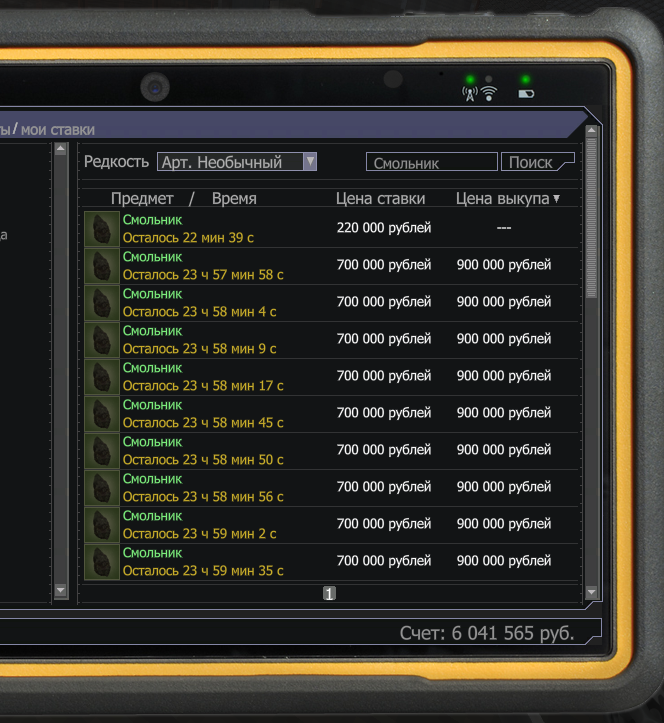This screenshot has height=723, width=664.
Task: Sort by the Предмет column header
Action: tap(142, 199)
